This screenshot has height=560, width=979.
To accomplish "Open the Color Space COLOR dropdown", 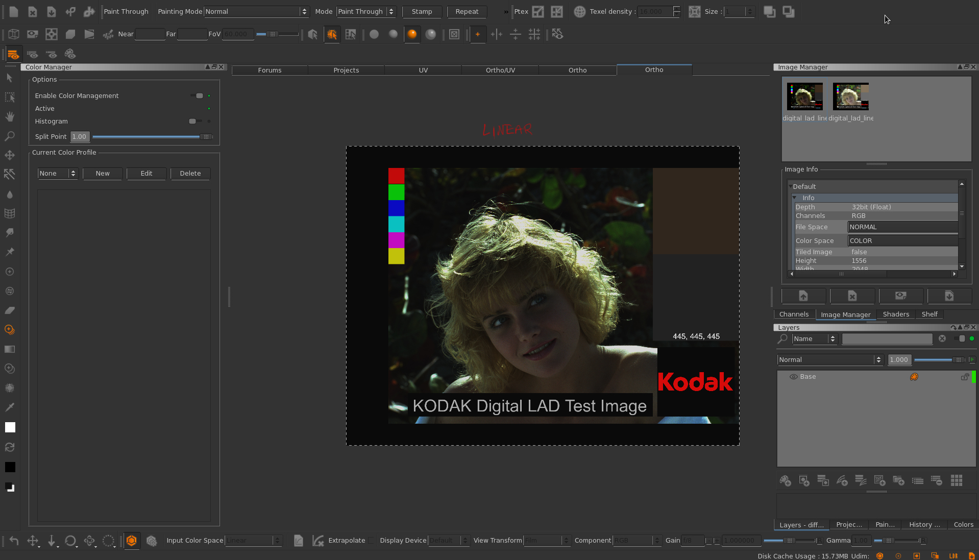I will pos(903,241).
